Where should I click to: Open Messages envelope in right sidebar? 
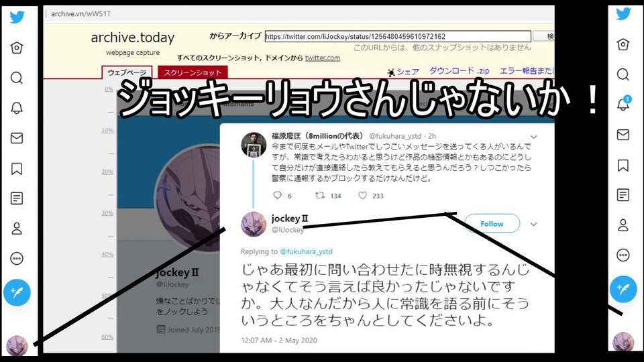pos(623,135)
